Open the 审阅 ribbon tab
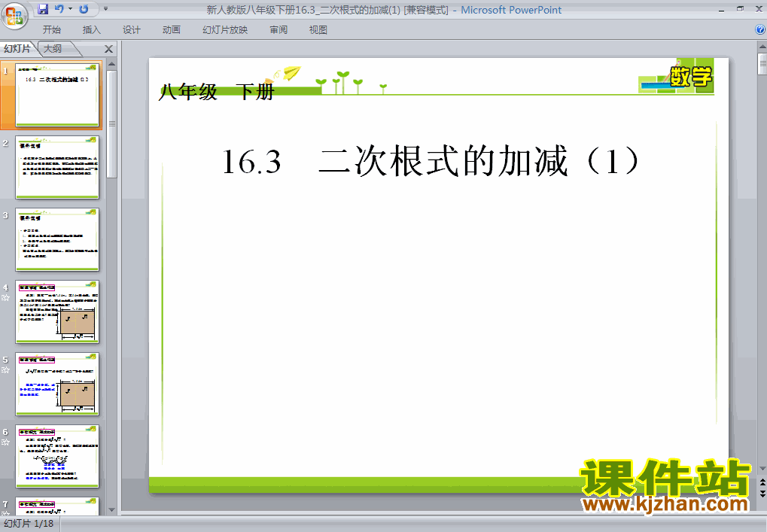 click(278, 30)
